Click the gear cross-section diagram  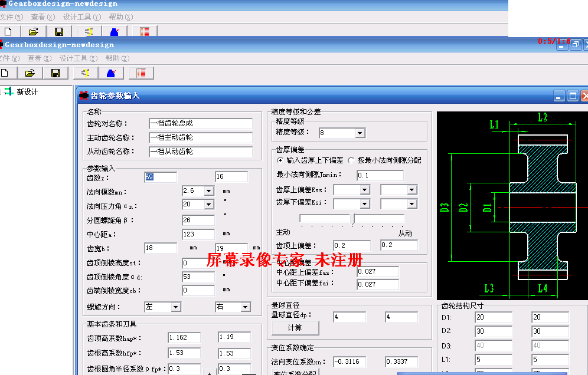pyautogui.click(x=512, y=206)
